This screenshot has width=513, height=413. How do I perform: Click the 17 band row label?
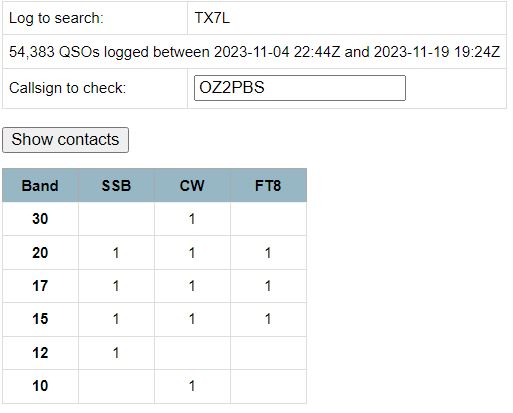40,286
